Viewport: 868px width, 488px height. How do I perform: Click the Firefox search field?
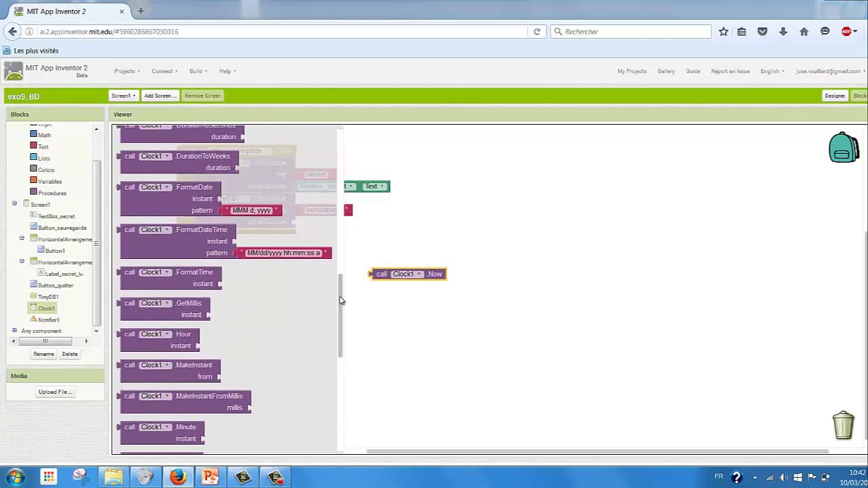(x=631, y=31)
